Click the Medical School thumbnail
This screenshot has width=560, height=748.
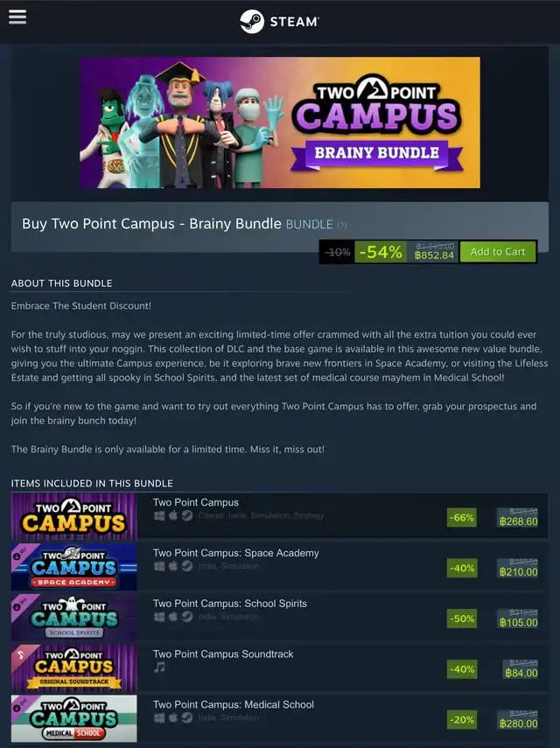[73, 718]
